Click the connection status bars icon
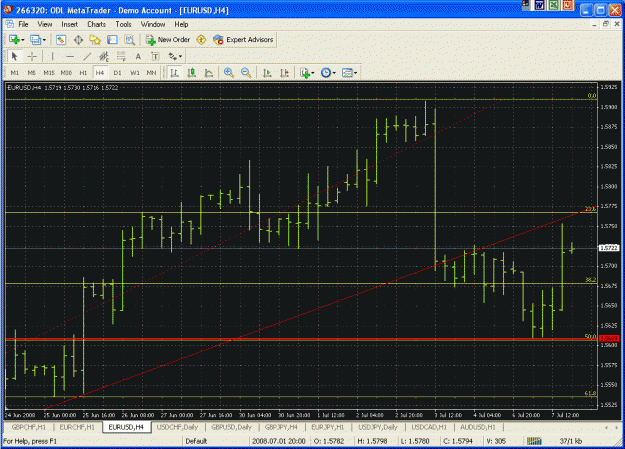 [534, 441]
